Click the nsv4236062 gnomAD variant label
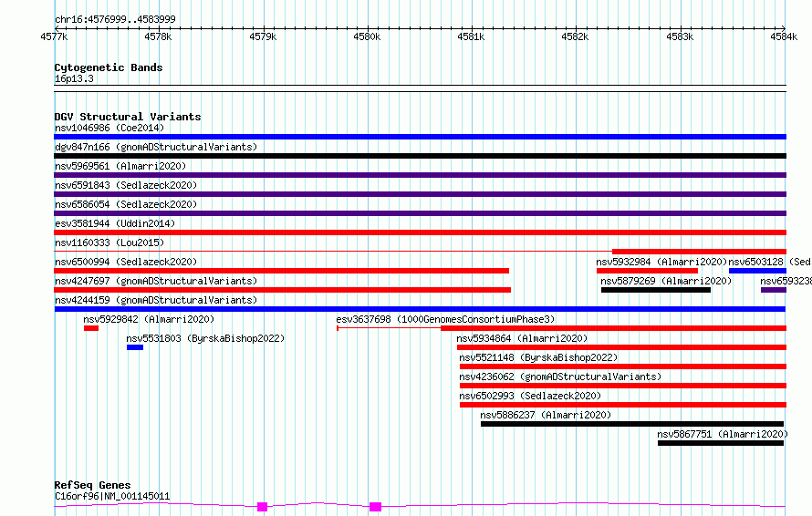This screenshot has width=812, height=516. point(560,377)
